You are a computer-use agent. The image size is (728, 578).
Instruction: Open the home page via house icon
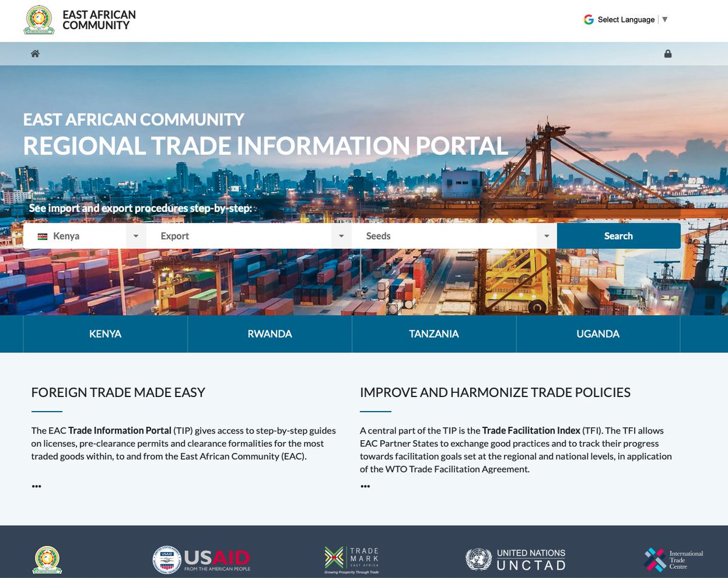click(35, 53)
